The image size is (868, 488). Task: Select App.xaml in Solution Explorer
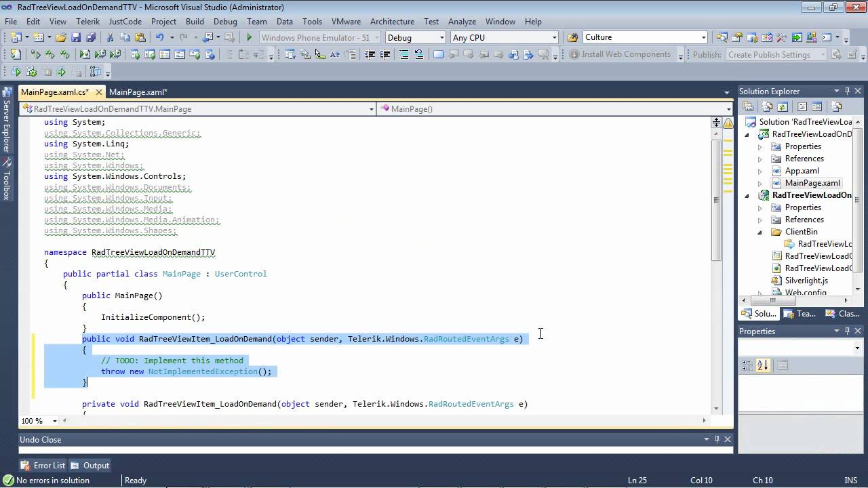coord(802,171)
